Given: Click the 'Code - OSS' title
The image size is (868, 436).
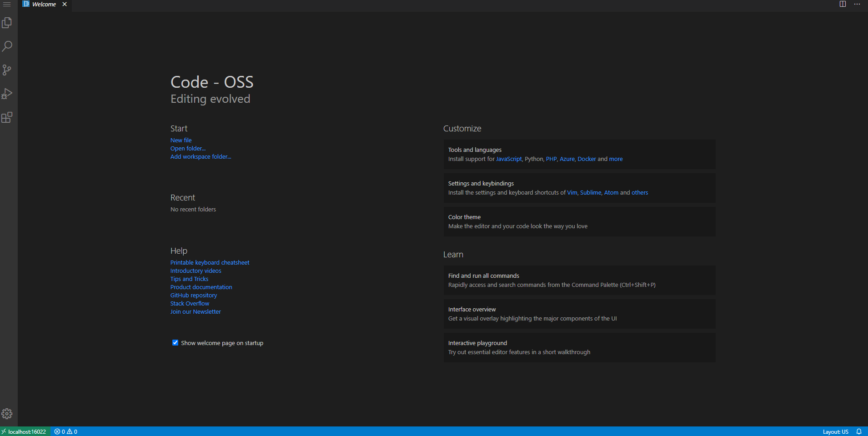Looking at the screenshot, I should [212, 82].
